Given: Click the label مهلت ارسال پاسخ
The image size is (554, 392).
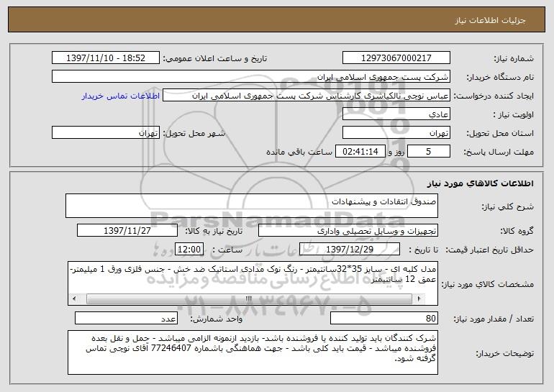Looking at the screenshot, I should click(x=499, y=152).
